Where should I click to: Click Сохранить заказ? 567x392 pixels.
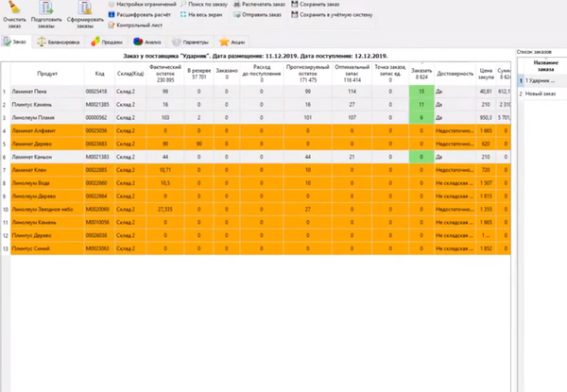(x=316, y=5)
